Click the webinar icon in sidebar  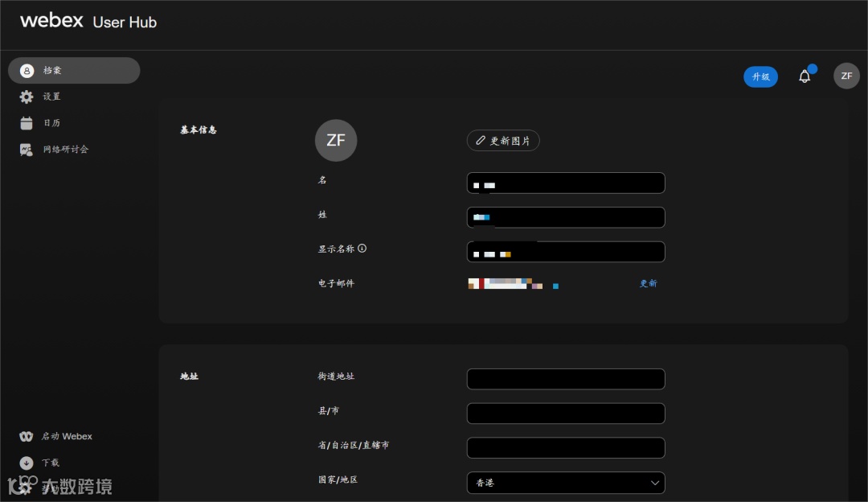27,150
